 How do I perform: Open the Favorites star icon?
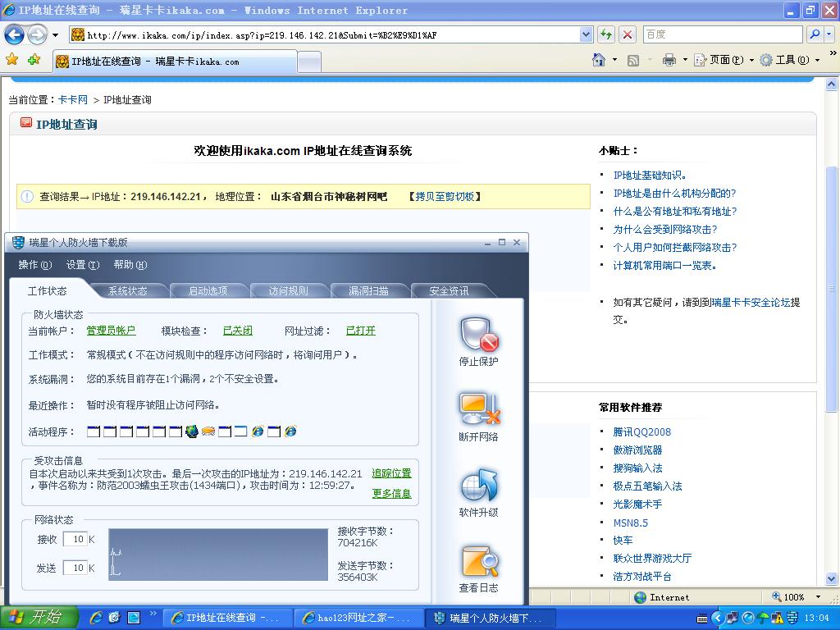[11, 60]
